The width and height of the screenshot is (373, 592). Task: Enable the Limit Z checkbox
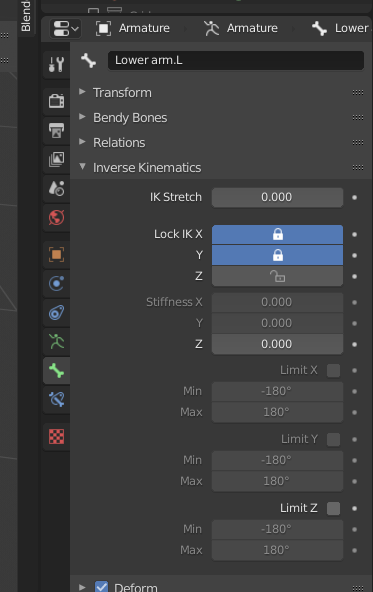click(333, 509)
